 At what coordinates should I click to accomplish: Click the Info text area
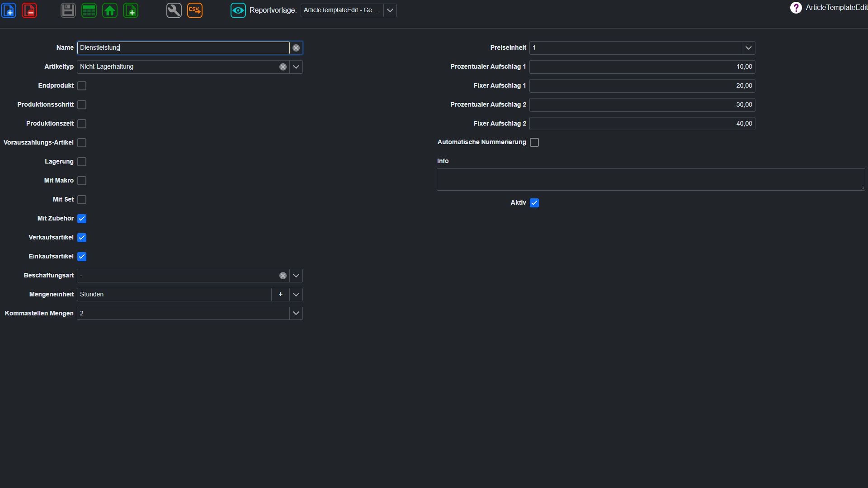[651, 179]
